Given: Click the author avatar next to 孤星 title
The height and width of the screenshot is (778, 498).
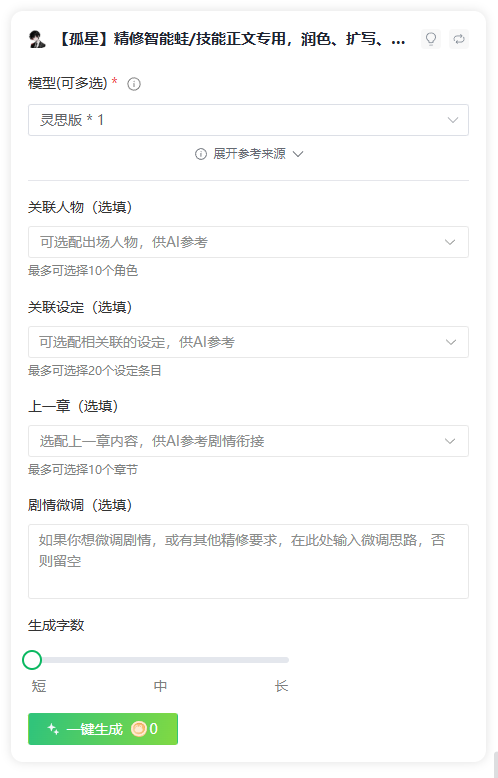Looking at the screenshot, I should click(37, 39).
